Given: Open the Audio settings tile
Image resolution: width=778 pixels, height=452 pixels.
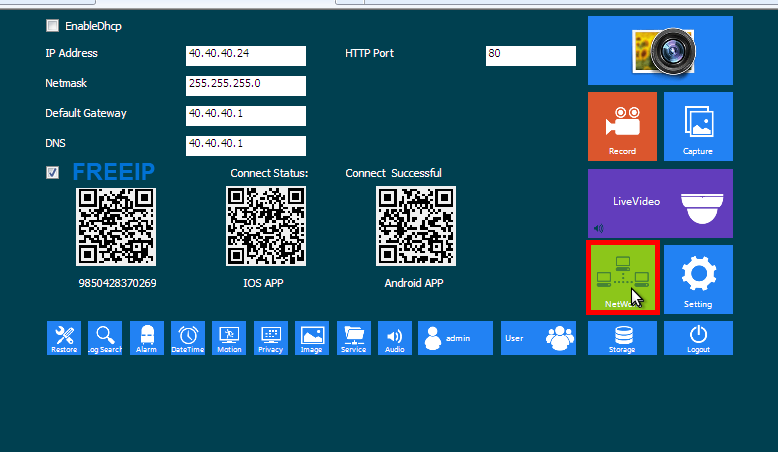Looking at the screenshot, I should 395,338.
